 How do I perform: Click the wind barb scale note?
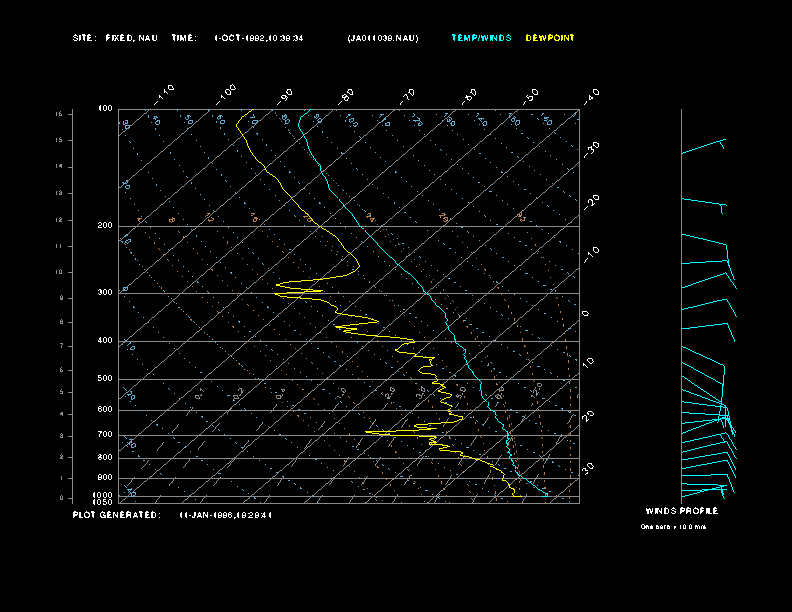point(673,526)
